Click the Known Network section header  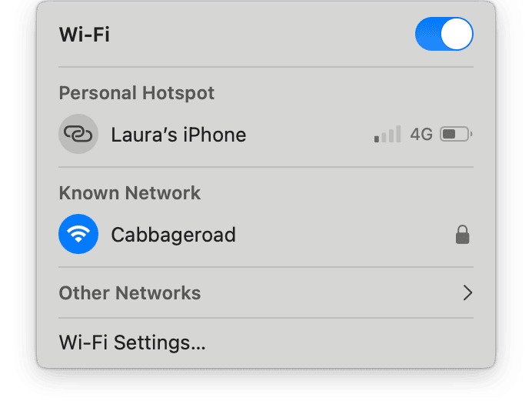click(x=130, y=193)
